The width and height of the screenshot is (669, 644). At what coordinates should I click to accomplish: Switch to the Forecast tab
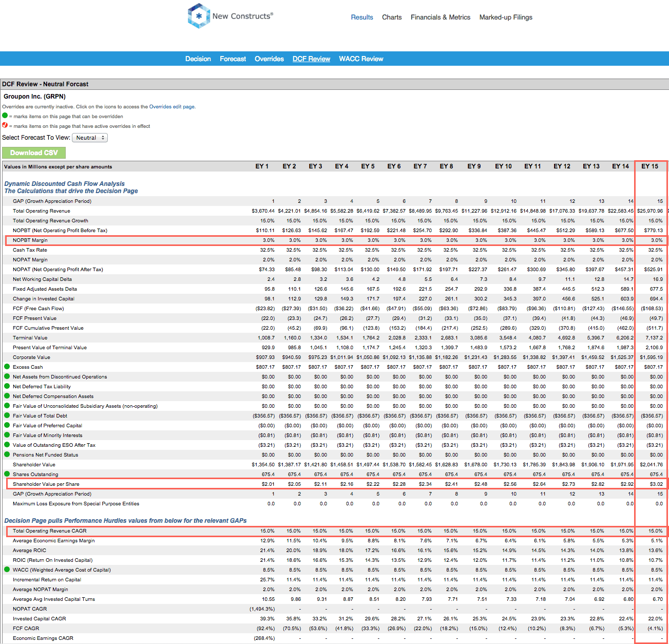click(x=233, y=59)
